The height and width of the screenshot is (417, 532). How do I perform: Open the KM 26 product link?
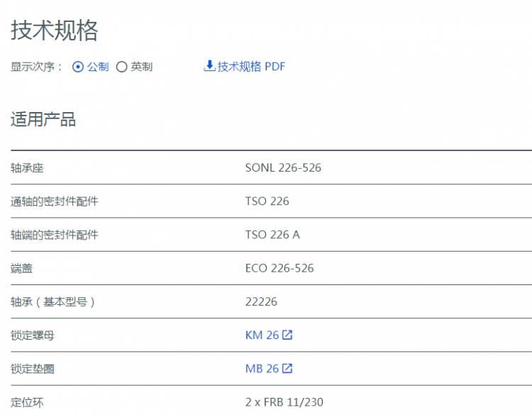click(x=262, y=335)
